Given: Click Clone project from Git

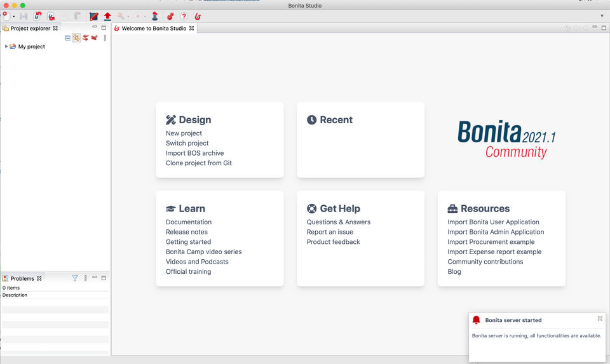Looking at the screenshot, I should click(x=198, y=163).
